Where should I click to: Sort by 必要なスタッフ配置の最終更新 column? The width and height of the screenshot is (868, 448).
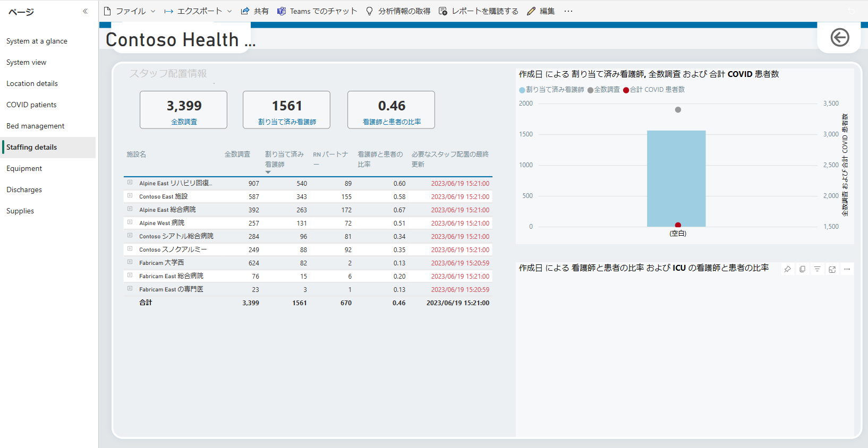(450, 159)
